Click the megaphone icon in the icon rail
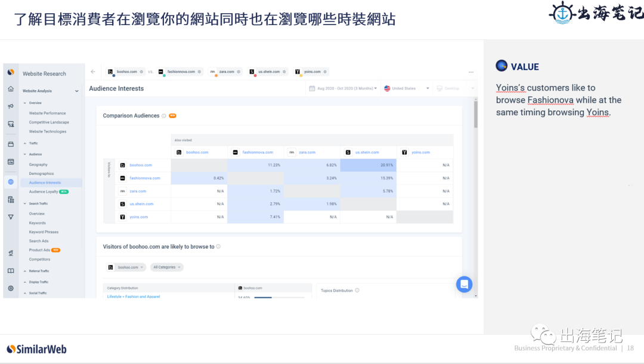This screenshot has height=364, width=644. [10, 106]
